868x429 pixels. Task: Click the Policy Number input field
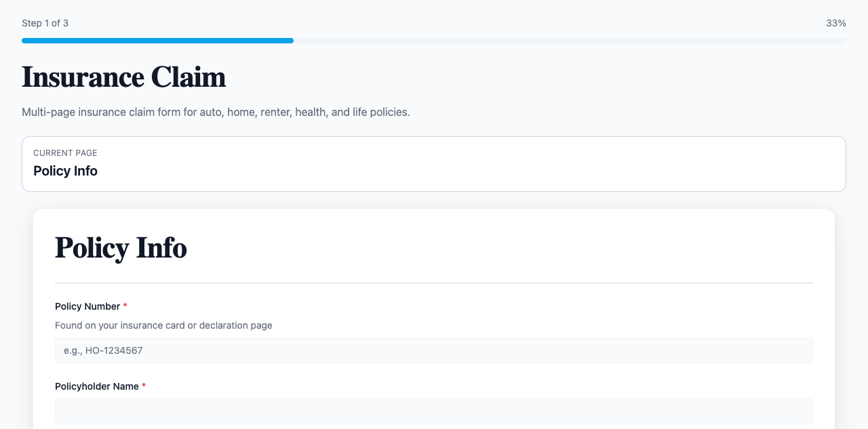434,350
